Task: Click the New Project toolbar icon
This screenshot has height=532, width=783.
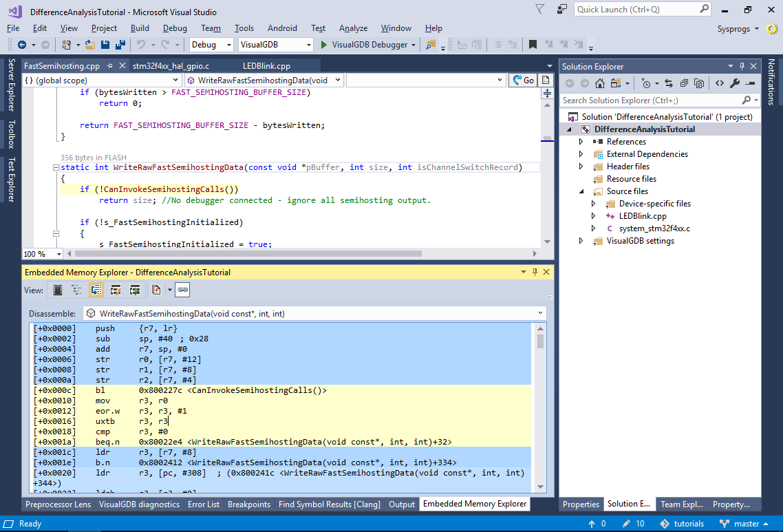Action: coord(66,45)
